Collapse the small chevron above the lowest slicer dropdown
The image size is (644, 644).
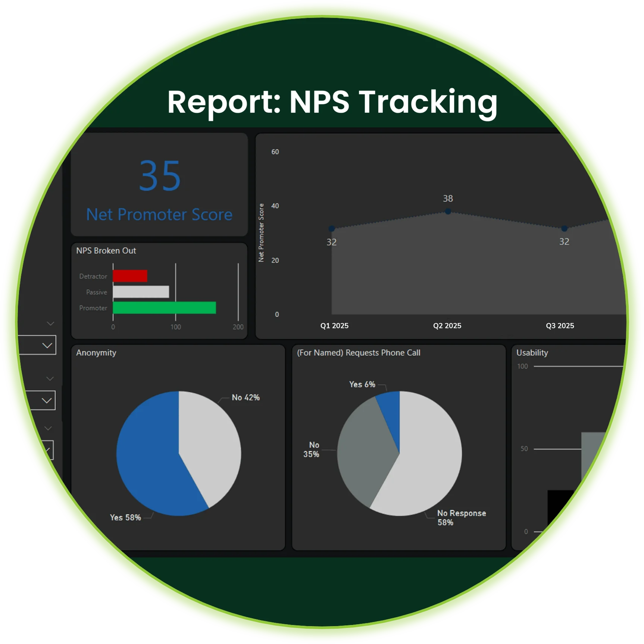48,428
